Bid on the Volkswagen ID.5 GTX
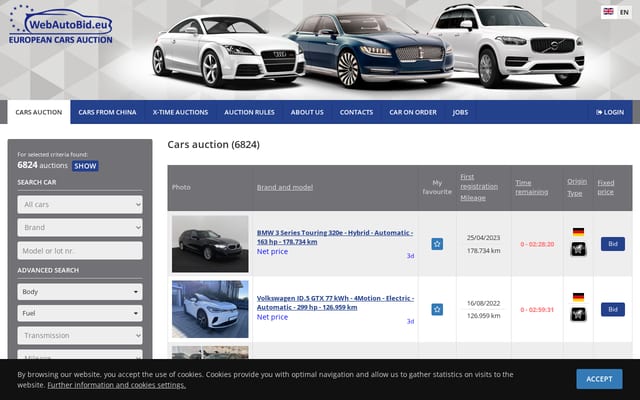This screenshot has width=640, height=400. pos(613,309)
